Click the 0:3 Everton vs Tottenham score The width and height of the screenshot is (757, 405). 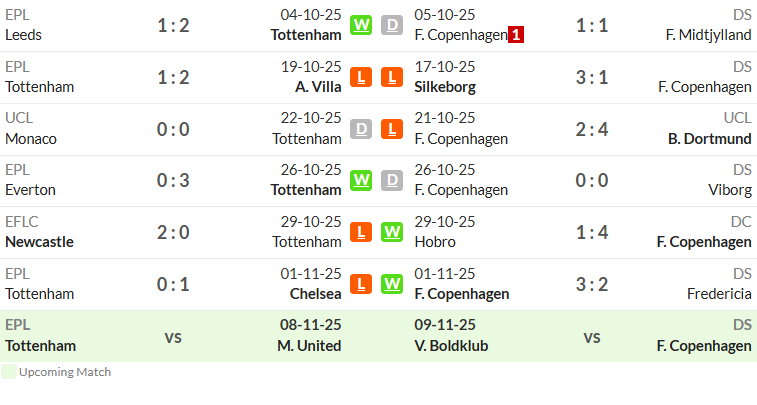173,181
